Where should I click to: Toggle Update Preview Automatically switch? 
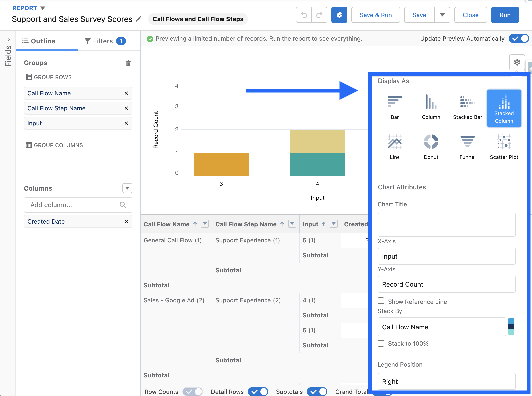[x=519, y=39]
